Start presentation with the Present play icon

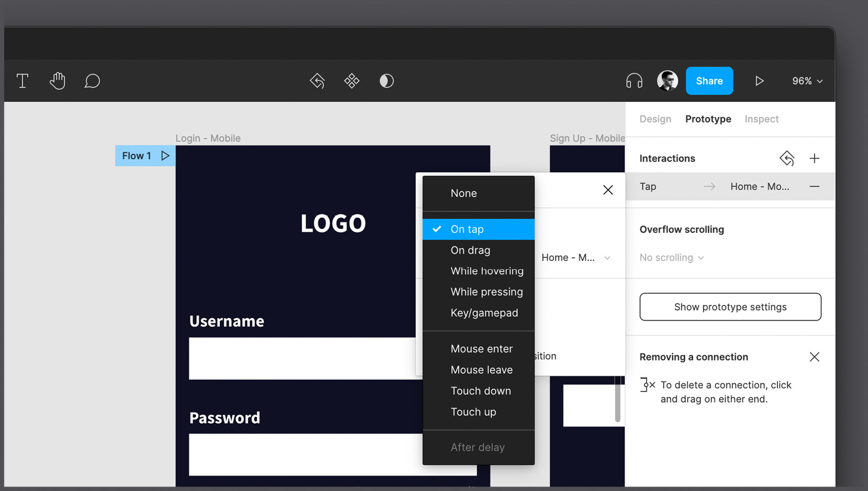pyautogui.click(x=759, y=80)
